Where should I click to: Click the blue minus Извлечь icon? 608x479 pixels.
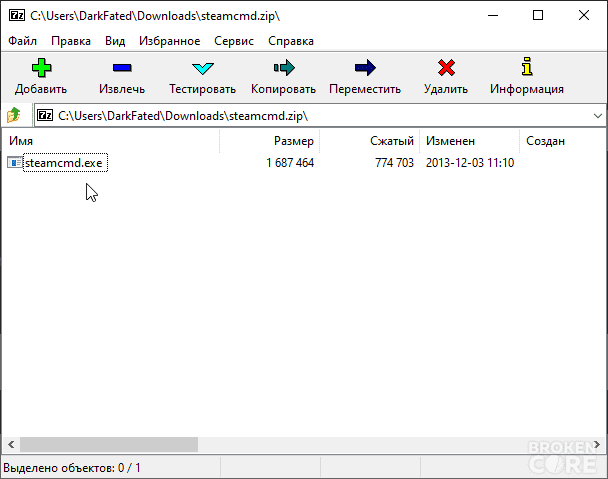click(122, 68)
